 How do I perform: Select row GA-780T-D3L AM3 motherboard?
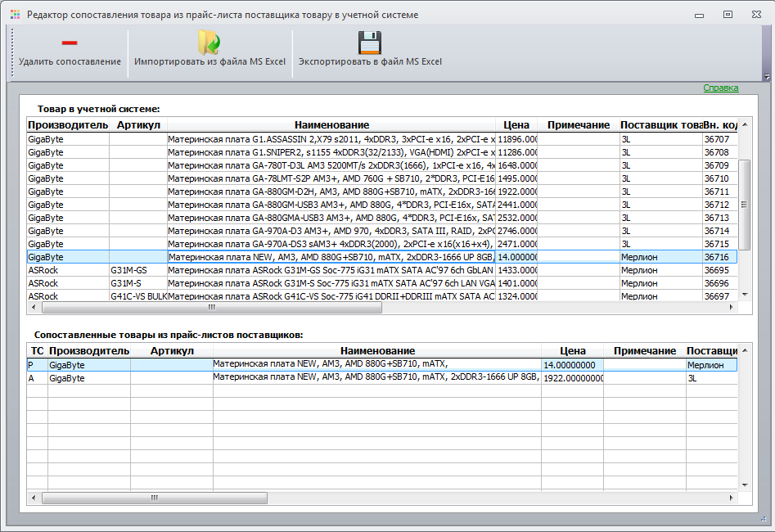pos(381,165)
